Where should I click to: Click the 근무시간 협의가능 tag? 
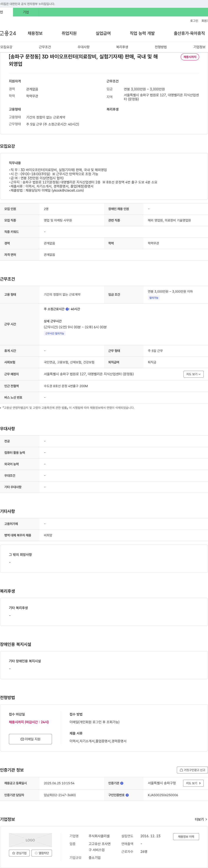point(55,333)
